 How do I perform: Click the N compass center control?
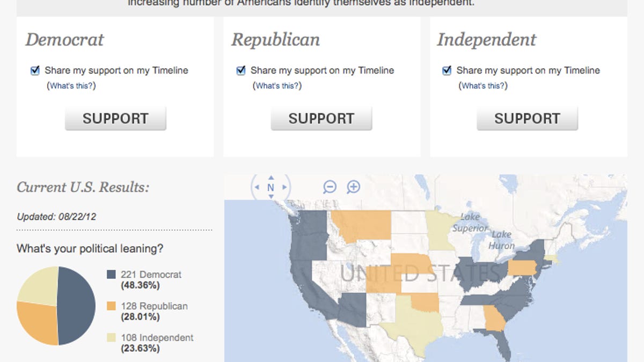271,187
